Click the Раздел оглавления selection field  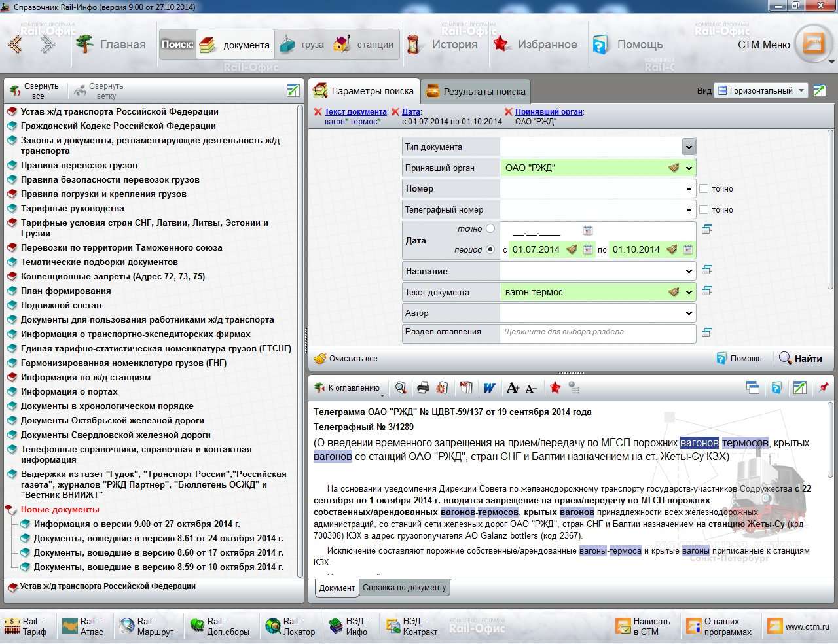[x=597, y=332]
